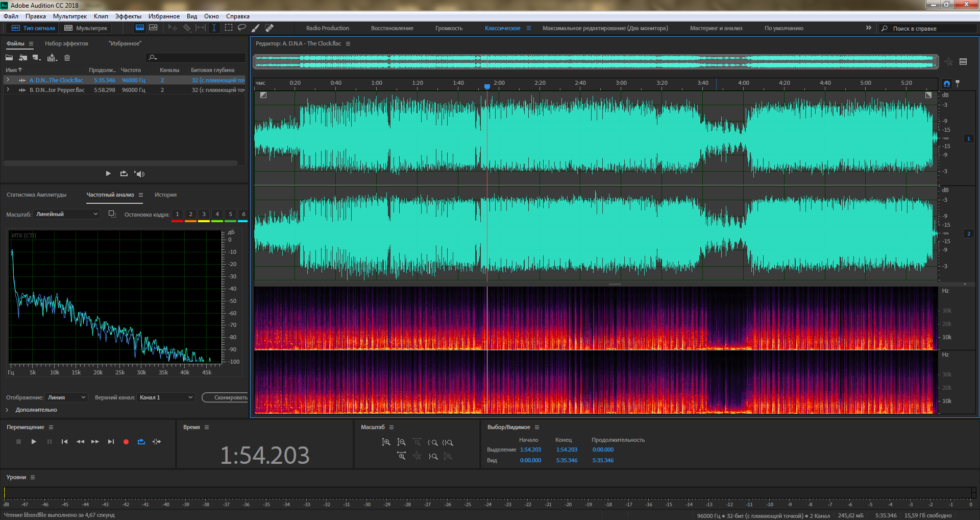The height and width of the screenshot is (520, 980).
Task: Show more workspaces with double chevron
Action: [869, 28]
